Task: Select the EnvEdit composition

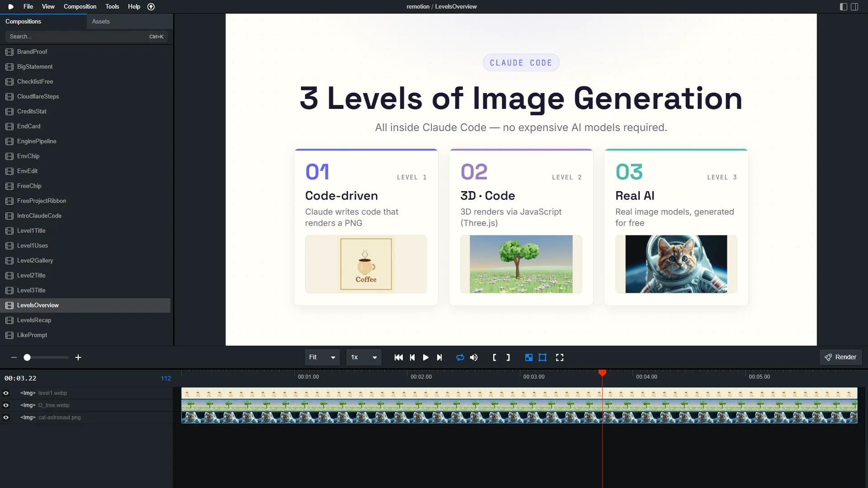Action: (x=85, y=171)
